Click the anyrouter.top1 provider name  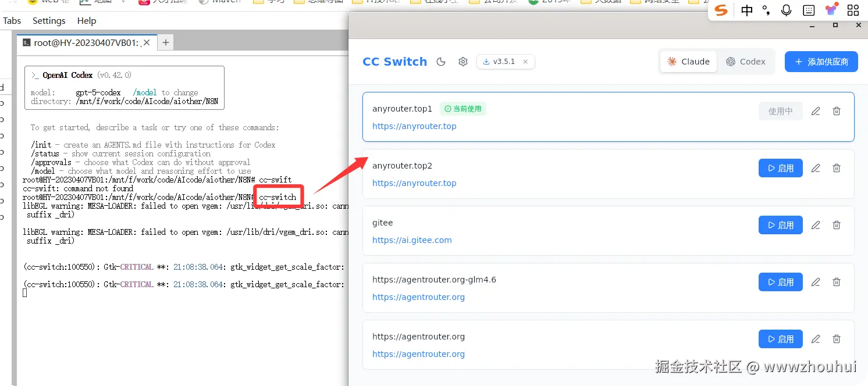pyautogui.click(x=402, y=109)
